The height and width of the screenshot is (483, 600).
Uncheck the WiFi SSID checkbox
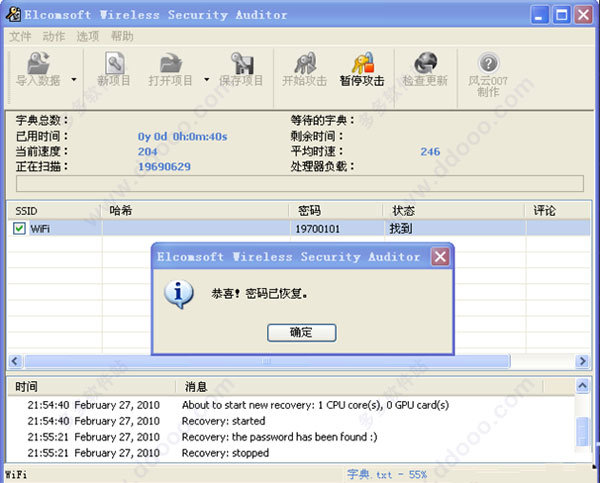tap(19, 228)
